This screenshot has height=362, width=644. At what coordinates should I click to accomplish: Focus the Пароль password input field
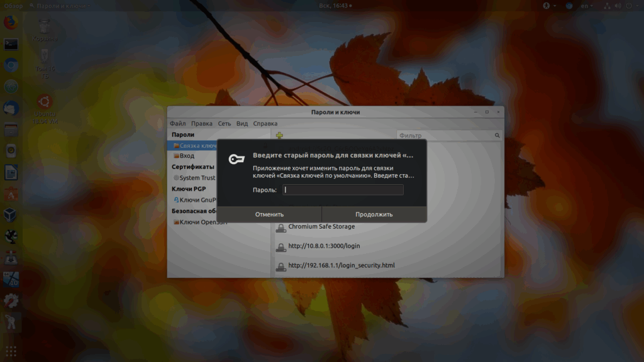[343, 190]
